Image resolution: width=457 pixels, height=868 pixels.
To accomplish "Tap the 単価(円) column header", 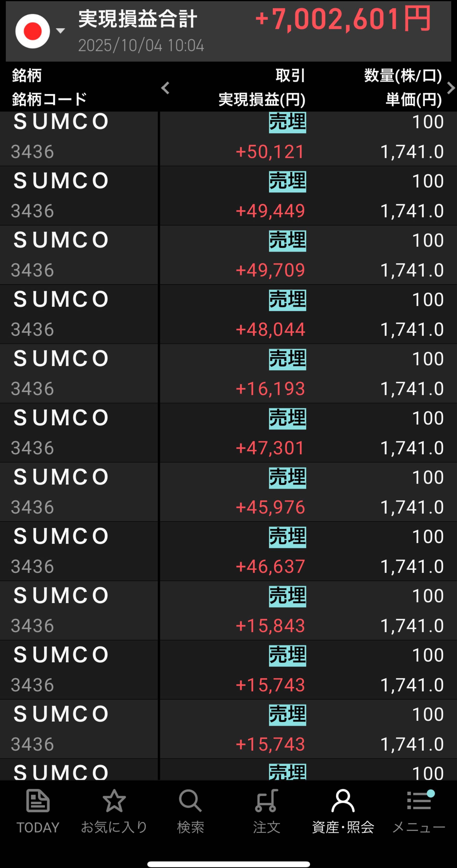I will click(414, 99).
